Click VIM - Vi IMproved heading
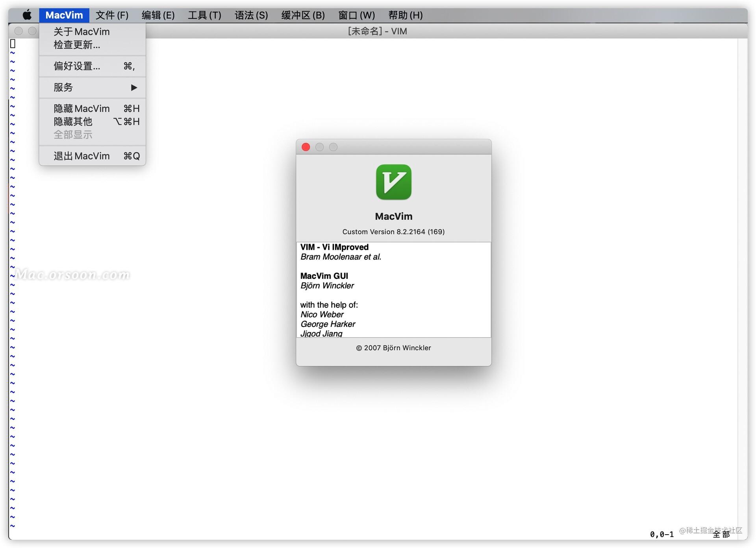Image resolution: width=756 pixels, height=548 pixels. [x=334, y=247]
